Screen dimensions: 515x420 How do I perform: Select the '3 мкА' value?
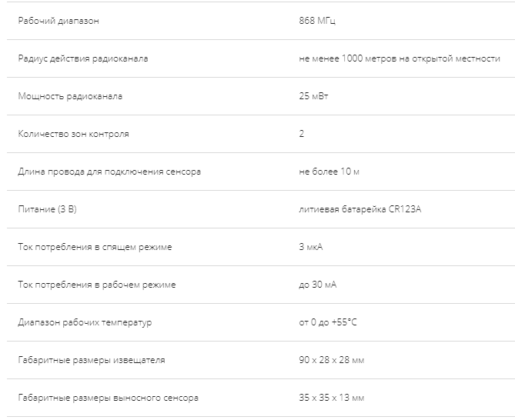[311, 247]
